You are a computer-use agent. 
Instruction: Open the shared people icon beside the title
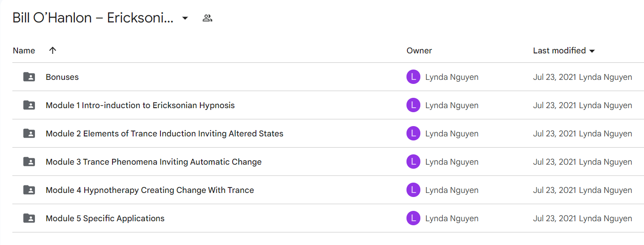207,18
